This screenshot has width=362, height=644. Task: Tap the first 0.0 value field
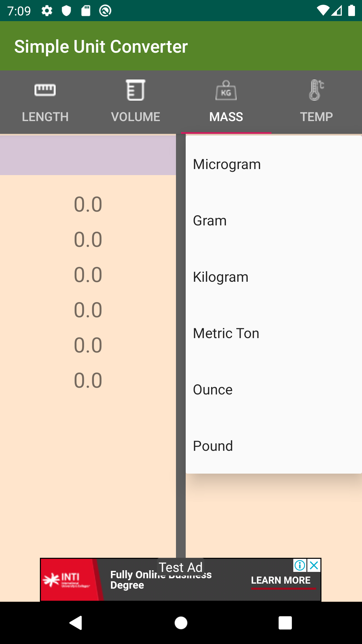point(88,204)
